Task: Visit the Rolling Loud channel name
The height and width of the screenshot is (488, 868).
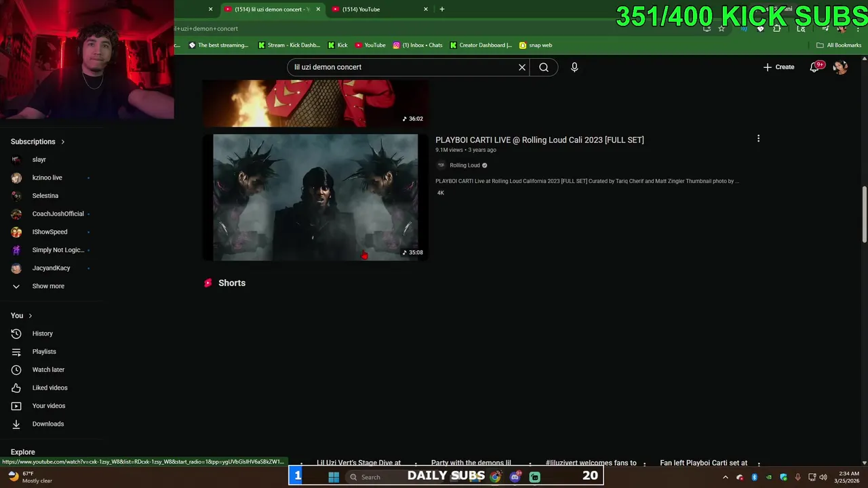Action: (465, 165)
